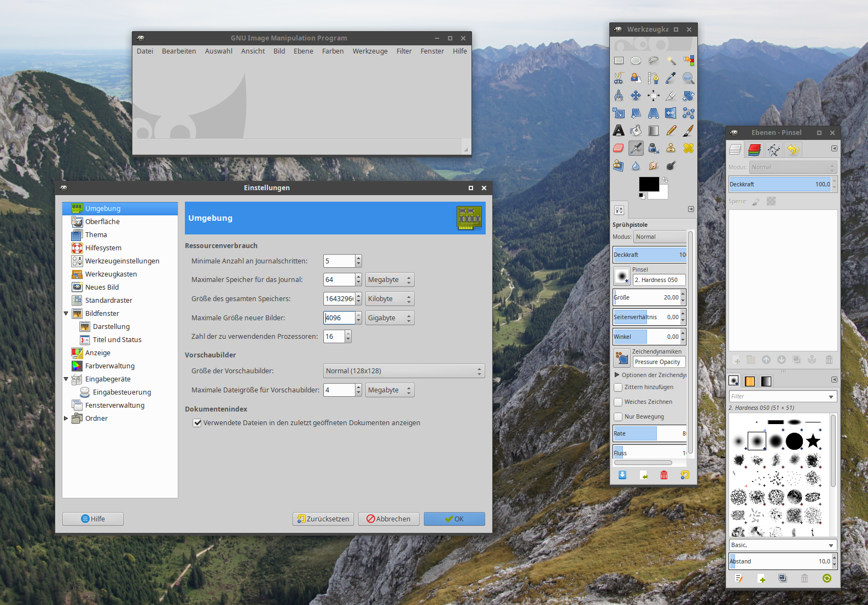Toggle the pixel lock brush icon beside Sperre
Viewport: 868px width, 605px height.
coord(756,201)
